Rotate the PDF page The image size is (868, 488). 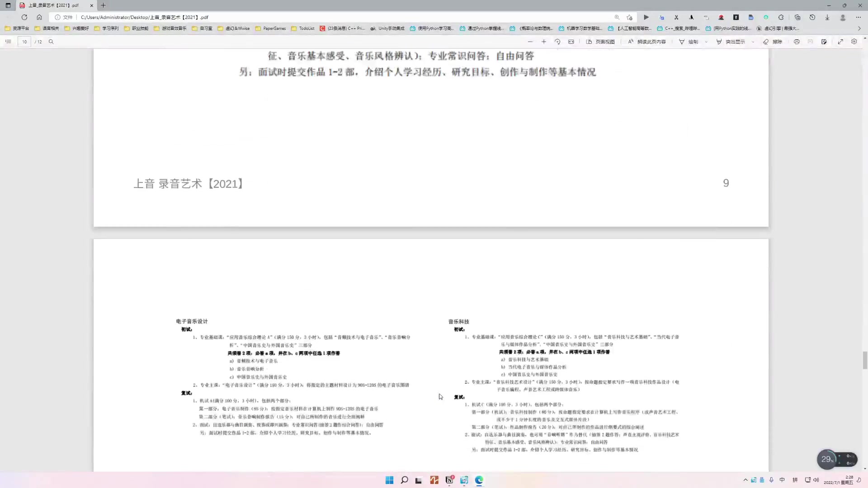[557, 42]
